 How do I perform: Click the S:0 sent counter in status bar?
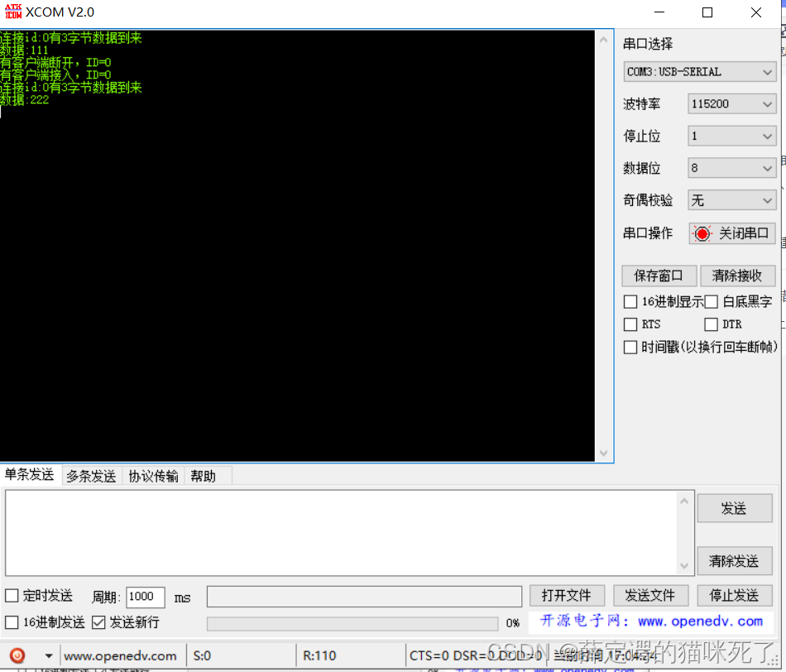[203, 655]
